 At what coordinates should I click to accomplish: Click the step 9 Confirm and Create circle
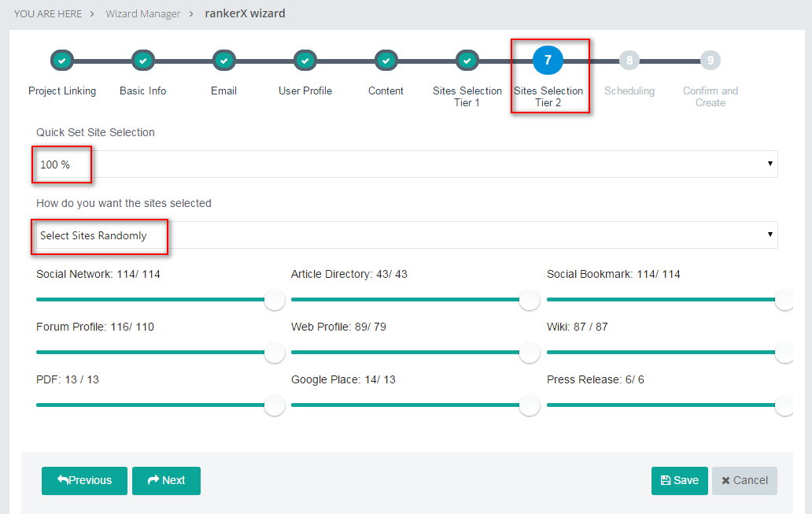click(x=710, y=60)
